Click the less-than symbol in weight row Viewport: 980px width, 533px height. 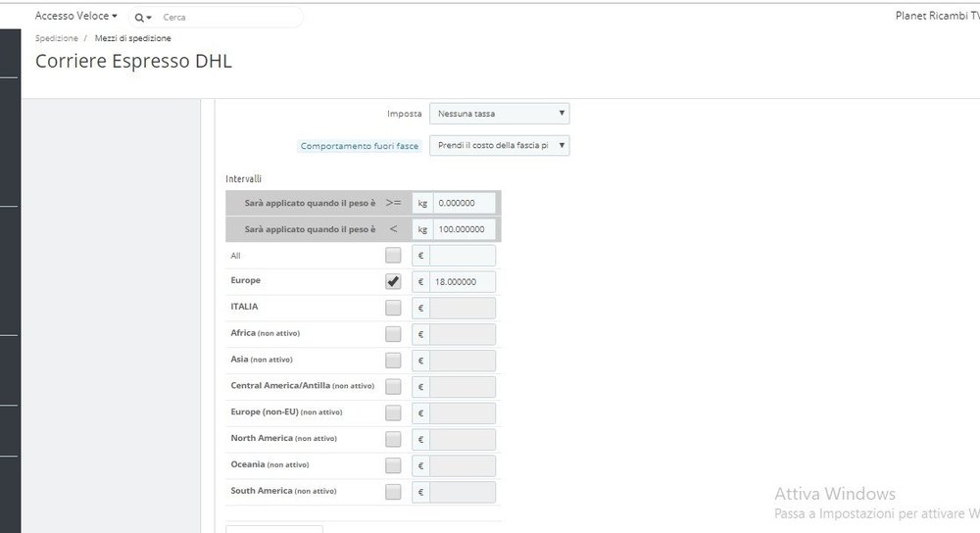point(393,229)
